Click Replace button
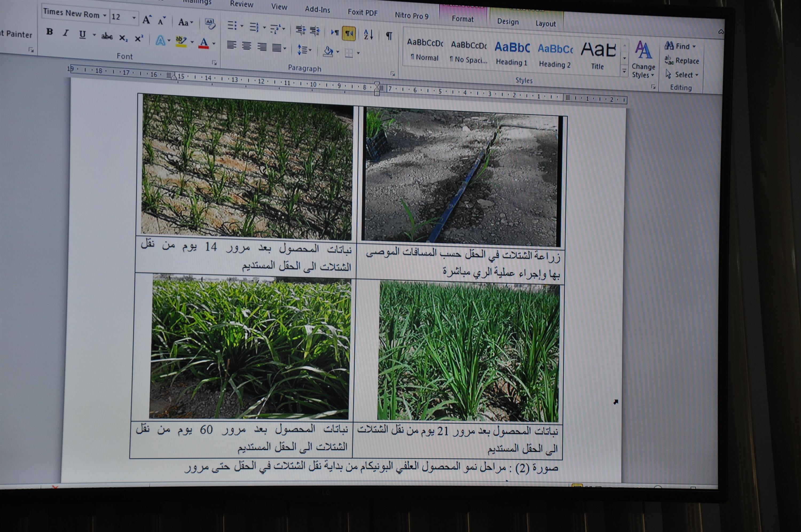801x532 pixels. pos(682,60)
